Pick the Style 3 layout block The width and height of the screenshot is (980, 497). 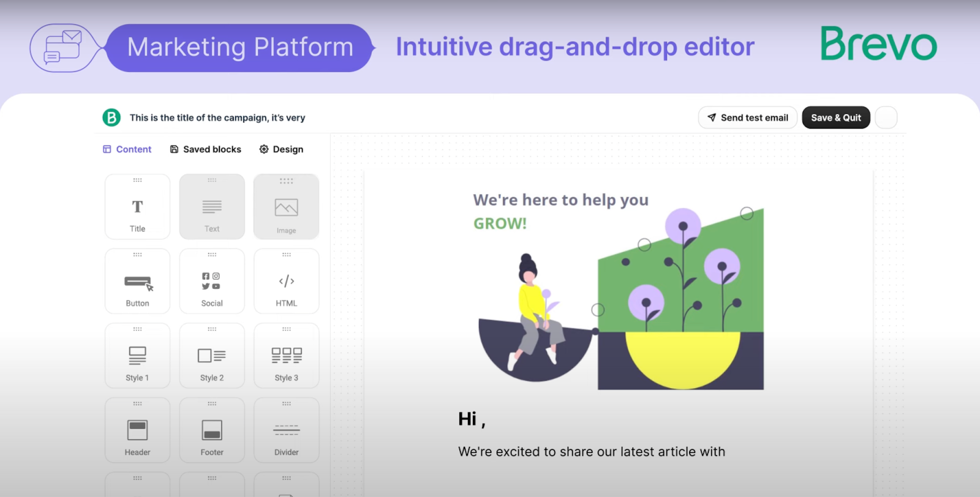[x=286, y=356]
